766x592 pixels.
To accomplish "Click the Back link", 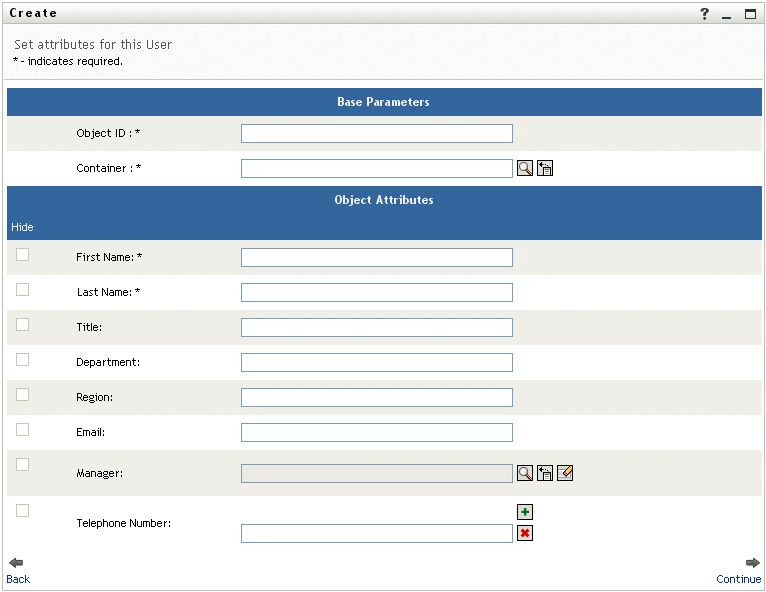I will (x=18, y=579).
